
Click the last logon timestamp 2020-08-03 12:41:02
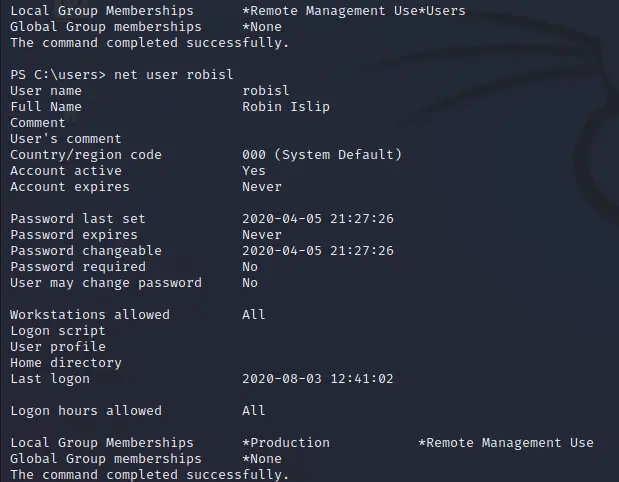pyautogui.click(x=318, y=379)
